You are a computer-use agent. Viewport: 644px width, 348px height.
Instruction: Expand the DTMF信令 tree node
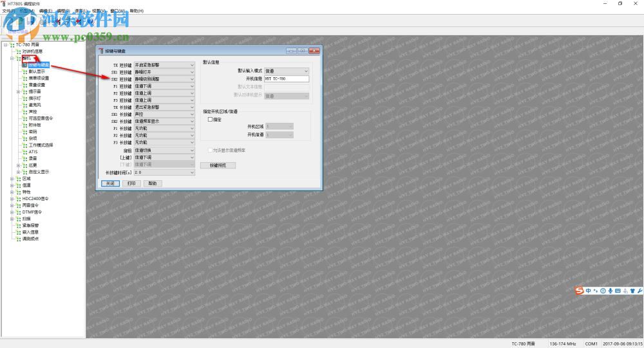12,212
